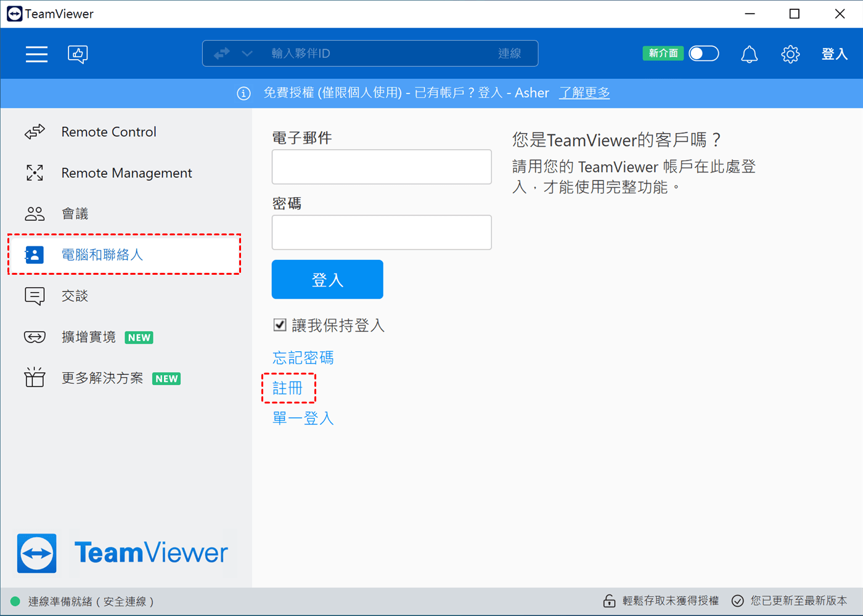Expand the connection mode dropdown chevron
This screenshot has width=863, height=616.
pos(247,54)
